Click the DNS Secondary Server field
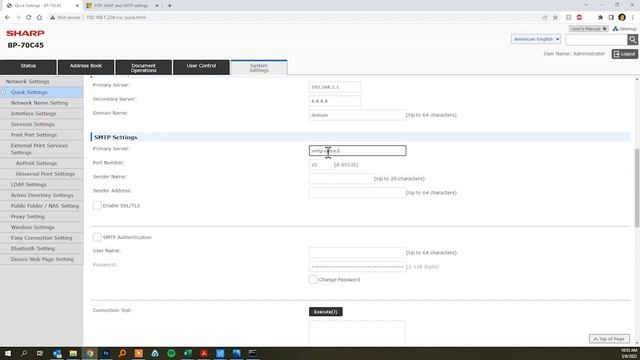This screenshot has height=360, width=640. pos(335,101)
